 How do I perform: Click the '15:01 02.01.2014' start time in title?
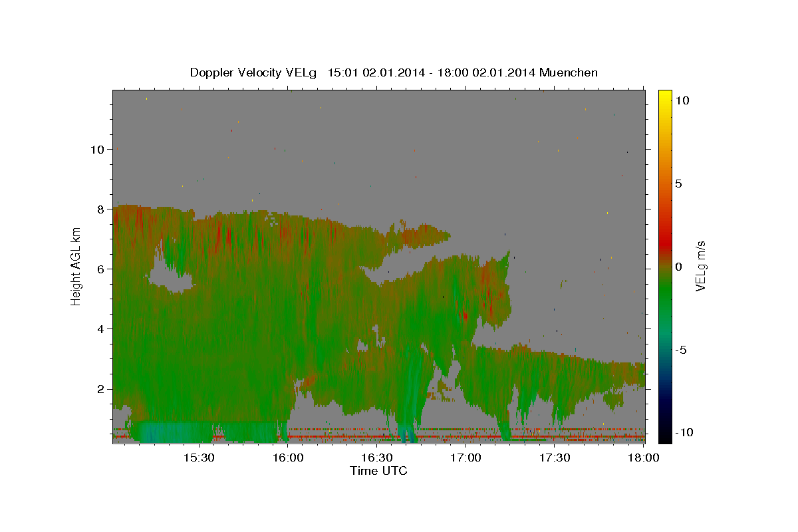pos(375,72)
